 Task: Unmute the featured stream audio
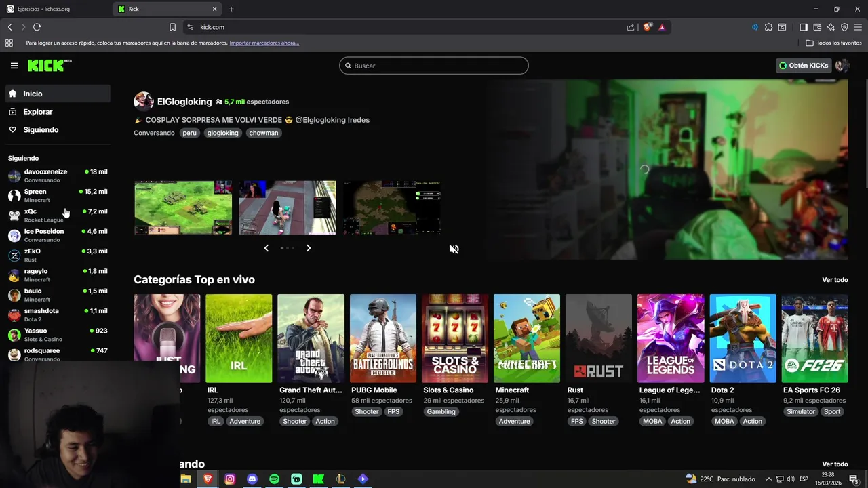pos(454,249)
